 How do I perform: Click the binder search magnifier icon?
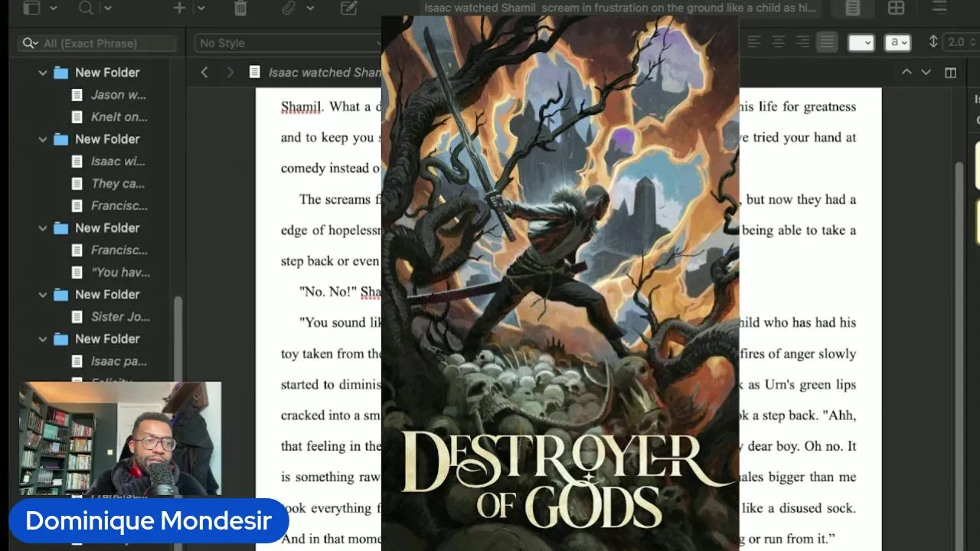point(30,43)
